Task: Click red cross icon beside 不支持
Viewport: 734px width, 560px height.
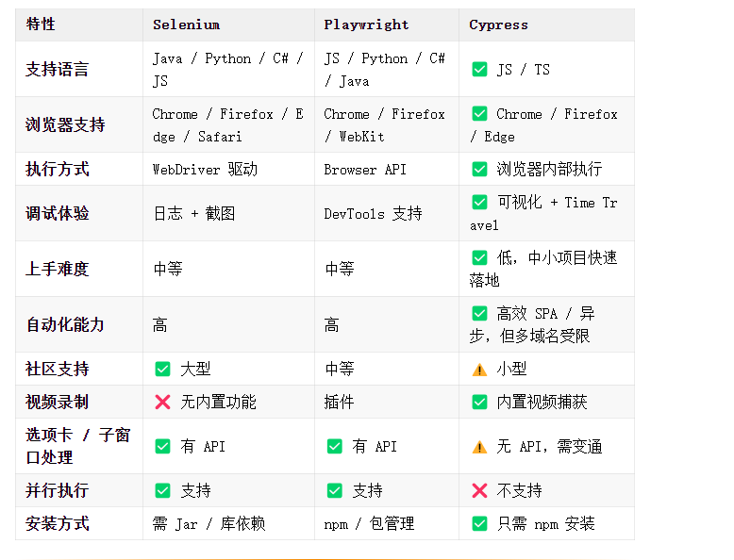Action: [479, 490]
